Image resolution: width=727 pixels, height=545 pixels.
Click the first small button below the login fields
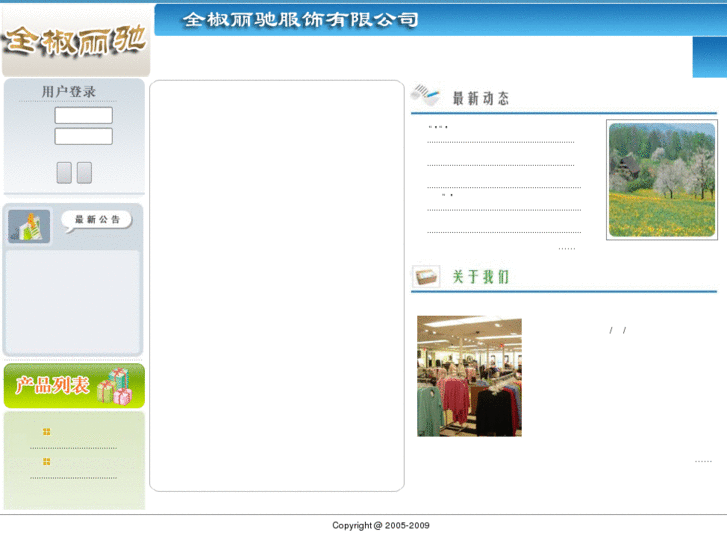coord(64,173)
